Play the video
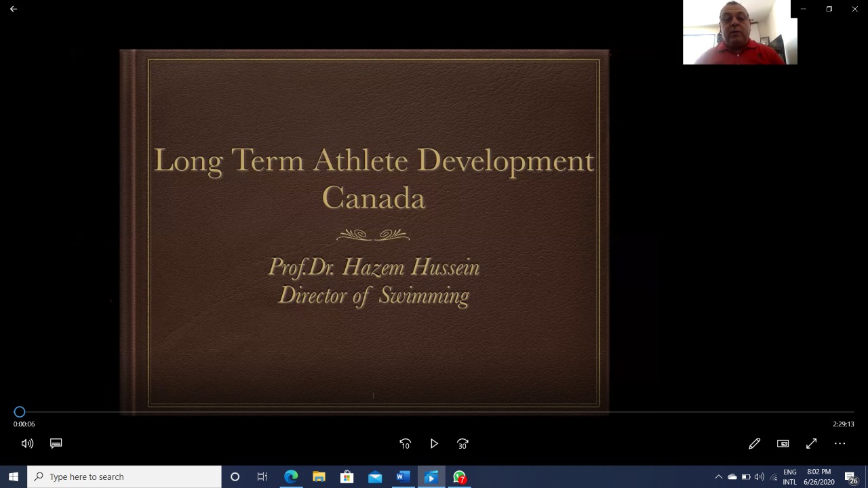868x488 pixels. [x=434, y=443]
